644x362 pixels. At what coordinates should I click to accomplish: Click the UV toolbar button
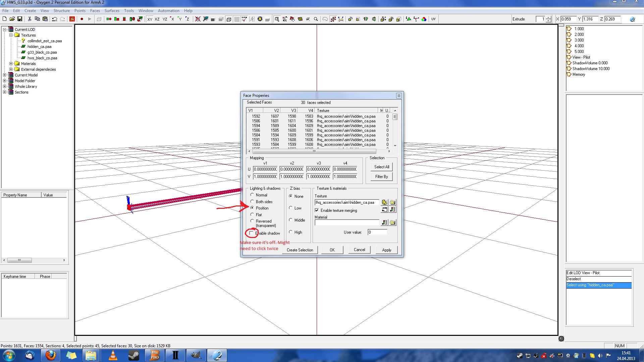pos(433,19)
